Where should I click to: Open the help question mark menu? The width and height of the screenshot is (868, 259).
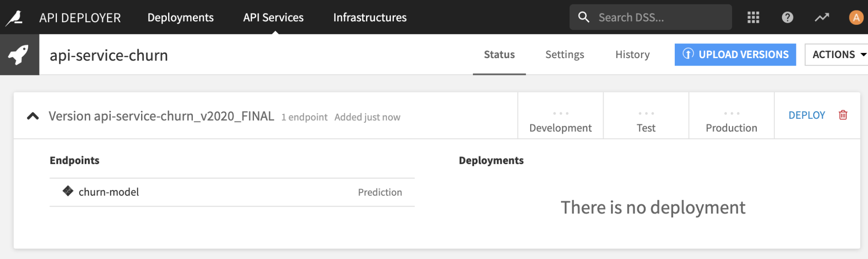pyautogui.click(x=787, y=17)
